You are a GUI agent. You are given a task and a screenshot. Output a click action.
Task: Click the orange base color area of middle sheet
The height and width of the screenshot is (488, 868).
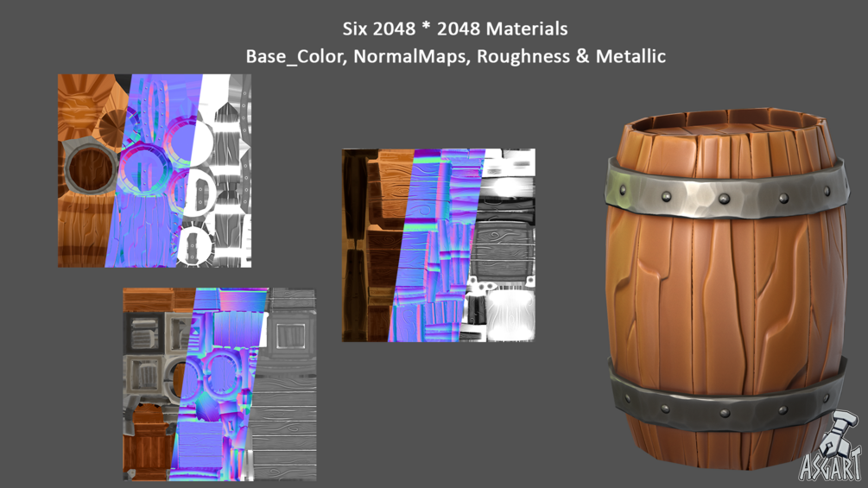pos(377,245)
